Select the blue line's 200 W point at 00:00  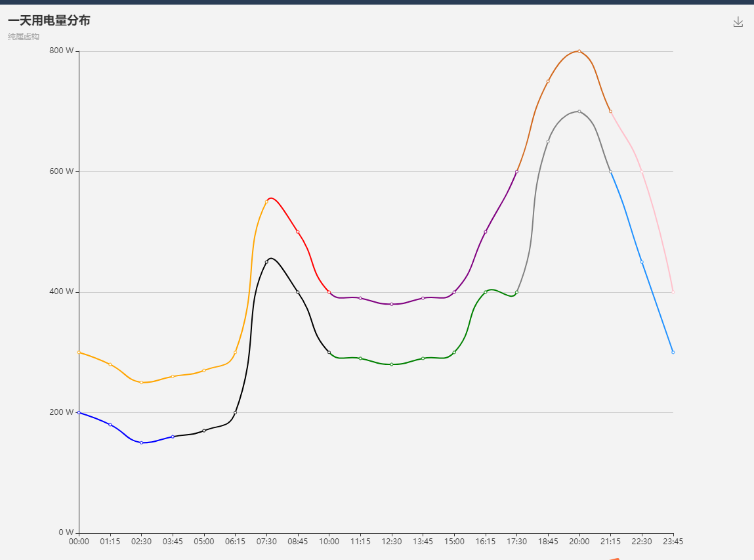click(79, 412)
